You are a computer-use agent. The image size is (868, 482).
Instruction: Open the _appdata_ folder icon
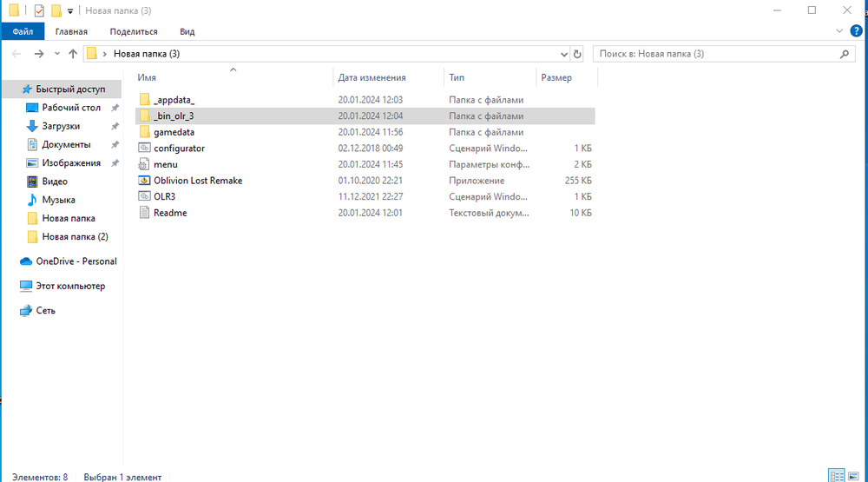tap(144, 100)
